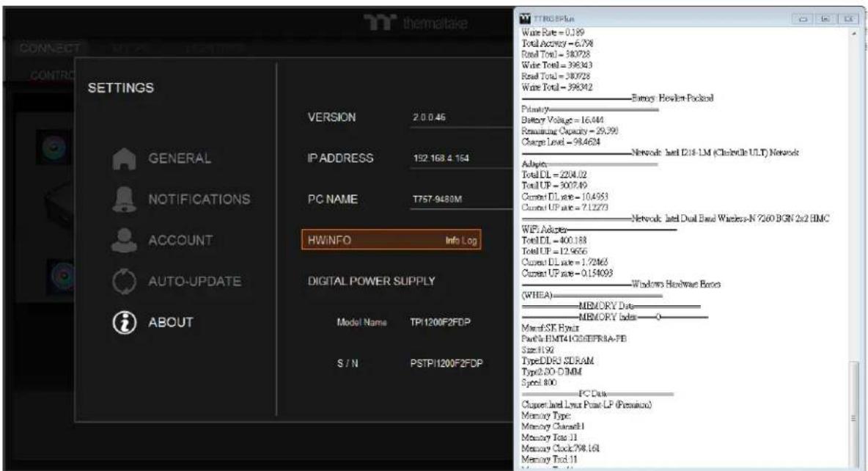Click DIGITAL POWER SUPPLY heading
The height and width of the screenshot is (471, 868).
(x=372, y=282)
